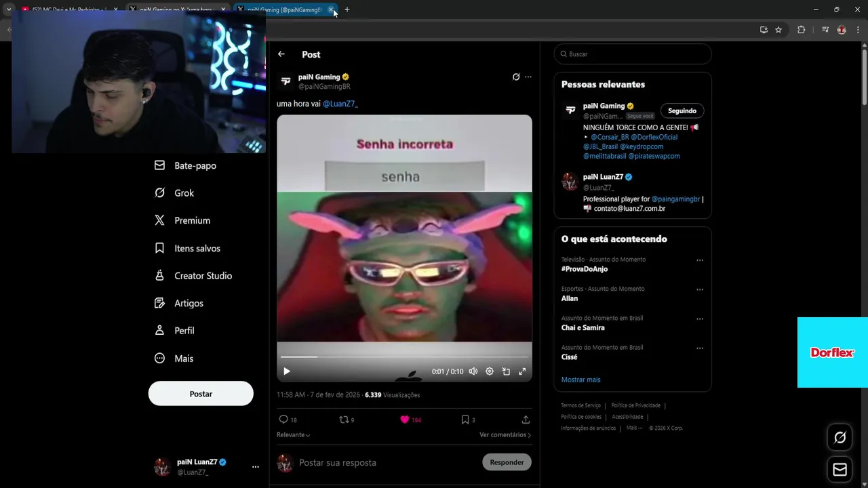Open Chai e Samira trending topic
Screen dimensions: 868x488
coord(583,328)
